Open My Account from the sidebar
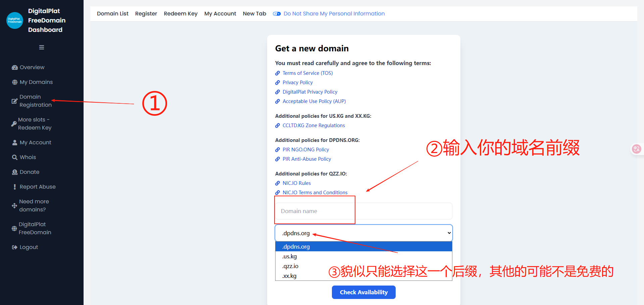This screenshot has width=644, height=305. [32, 143]
